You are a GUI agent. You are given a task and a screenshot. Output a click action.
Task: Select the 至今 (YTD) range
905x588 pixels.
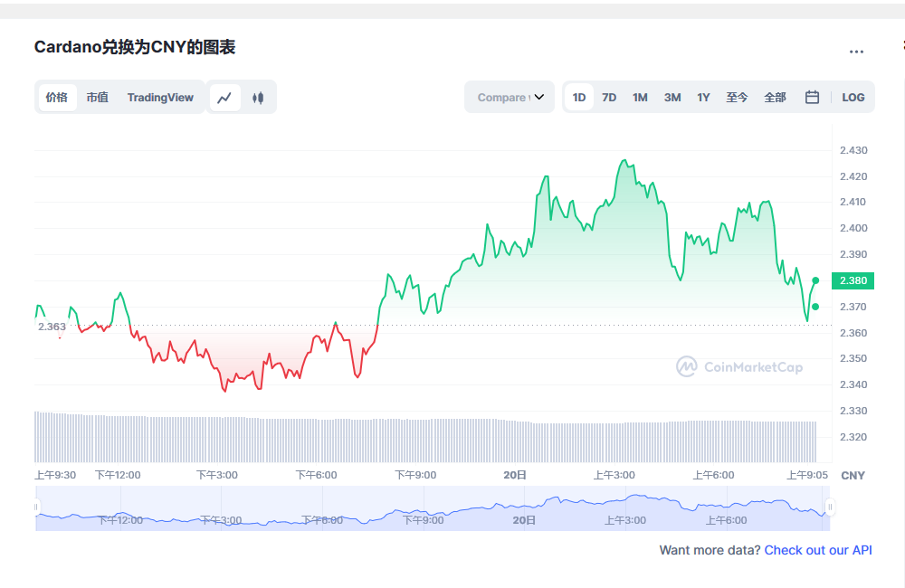point(737,98)
